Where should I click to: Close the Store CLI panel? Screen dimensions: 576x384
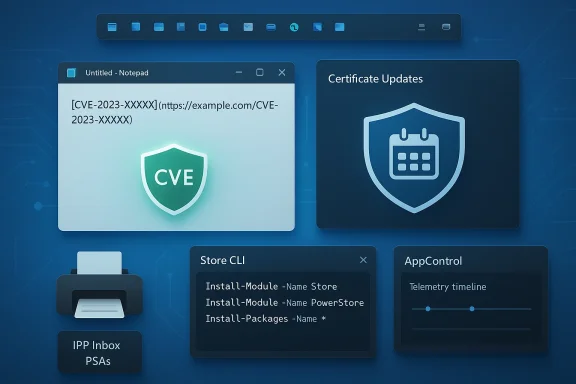(363, 260)
